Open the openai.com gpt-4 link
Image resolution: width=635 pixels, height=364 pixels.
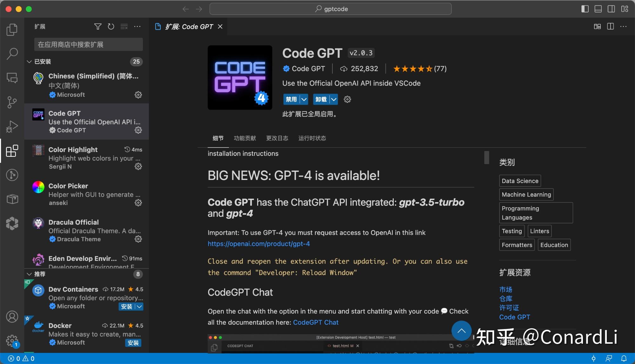[258, 244]
